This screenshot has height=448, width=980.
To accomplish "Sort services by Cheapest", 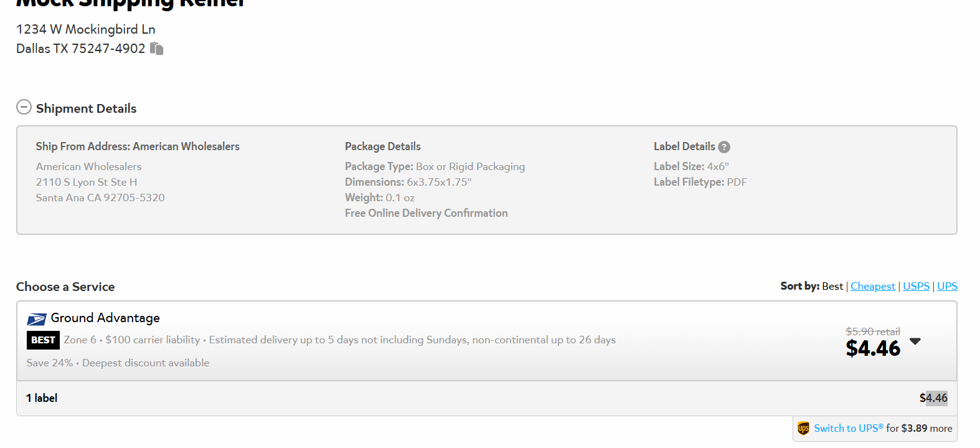I will (873, 286).
